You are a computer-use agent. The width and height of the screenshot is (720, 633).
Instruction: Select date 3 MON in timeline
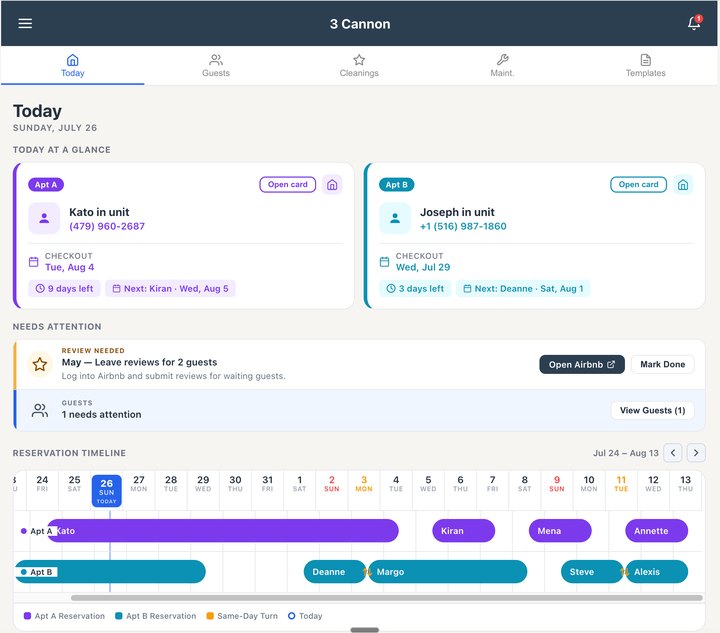(x=364, y=484)
